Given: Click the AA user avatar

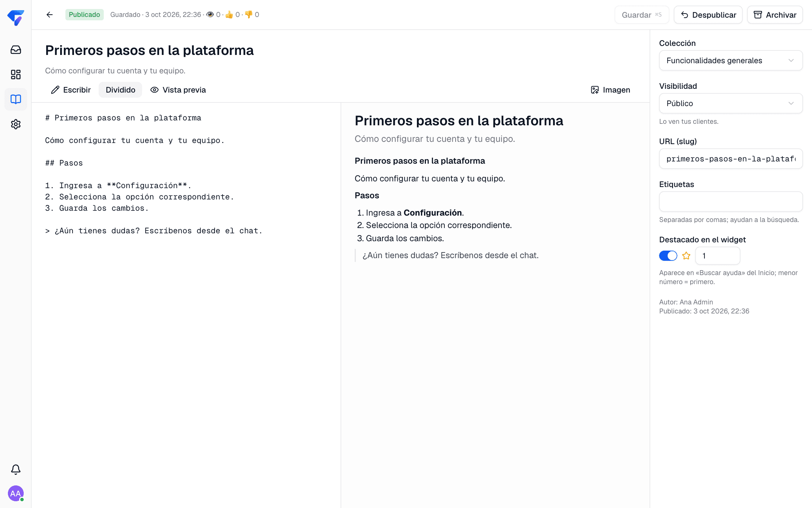Looking at the screenshot, I should coord(16,493).
